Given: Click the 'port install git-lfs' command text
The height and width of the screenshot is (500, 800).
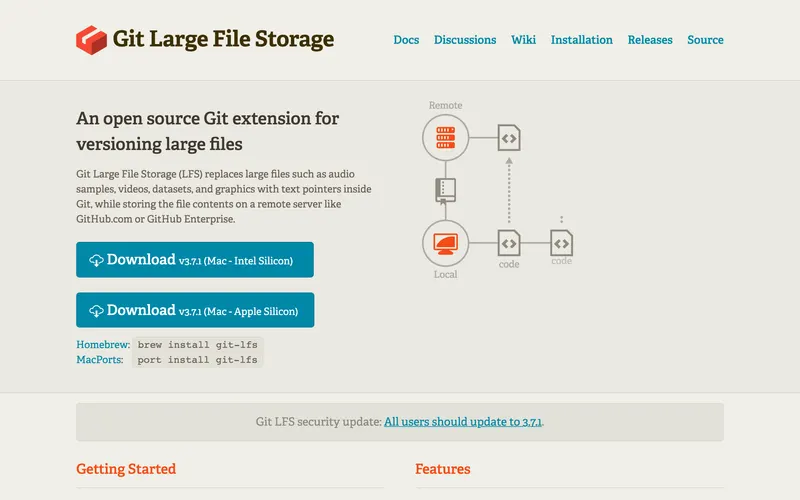Looking at the screenshot, I should coord(197,360).
